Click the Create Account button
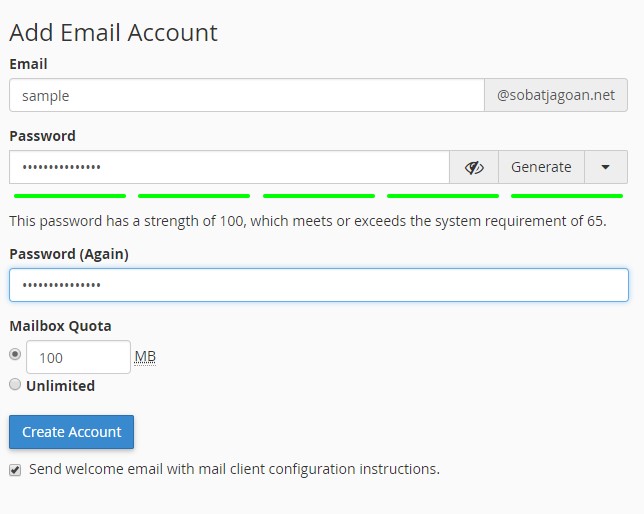The image size is (644, 514). click(x=71, y=432)
